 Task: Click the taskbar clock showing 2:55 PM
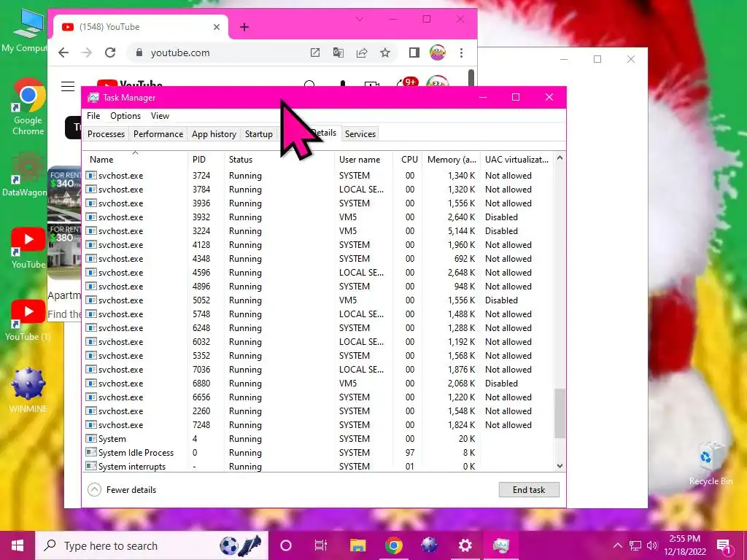pyautogui.click(x=684, y=545)
